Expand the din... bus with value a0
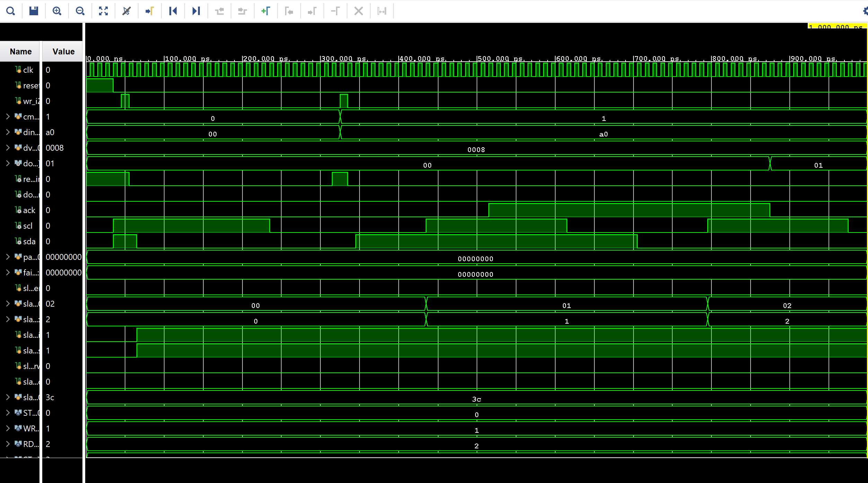868x483 pixels. (8, 132)
